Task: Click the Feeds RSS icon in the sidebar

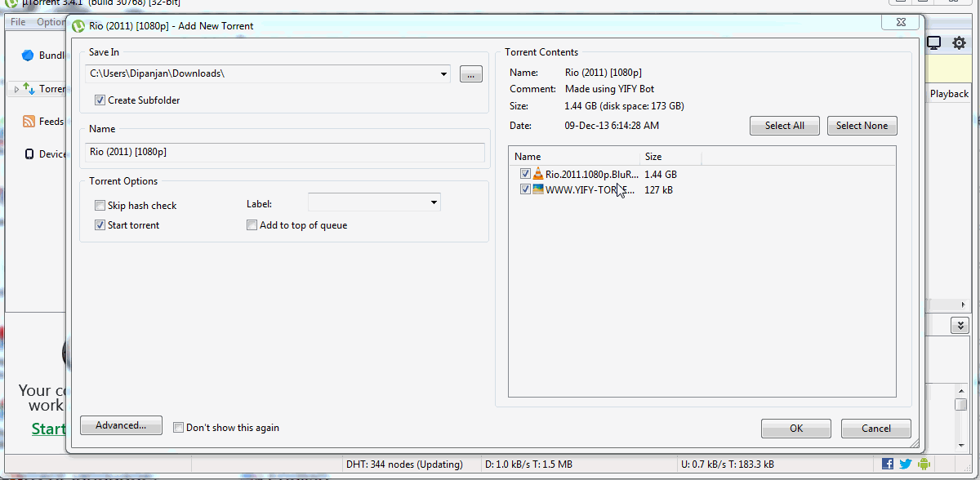Action: pos(29,121)
